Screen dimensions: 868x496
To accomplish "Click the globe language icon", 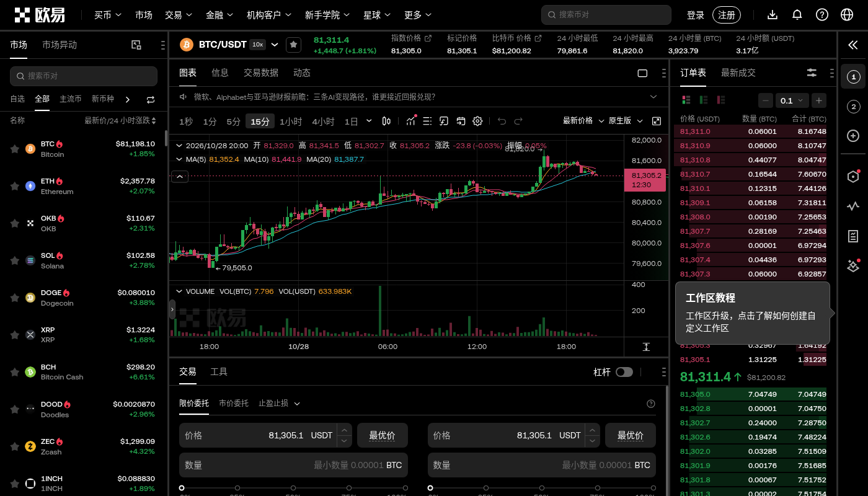I will tap(847, 15).
